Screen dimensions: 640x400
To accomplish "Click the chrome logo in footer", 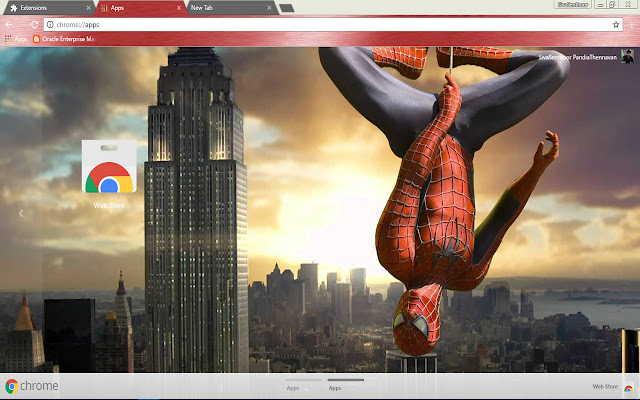I will coord(32,386).
